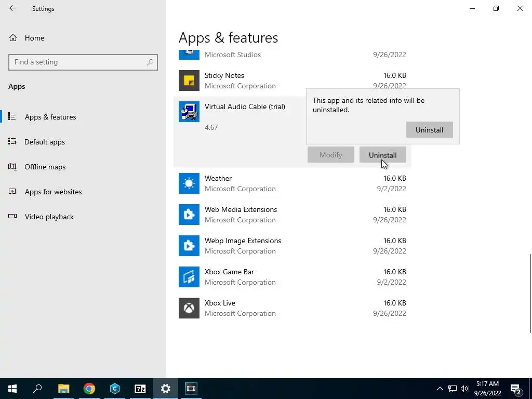This screenshot has height=399, width=532.
Task: Open 7-Zip from the taskbar
Action: 140,389
